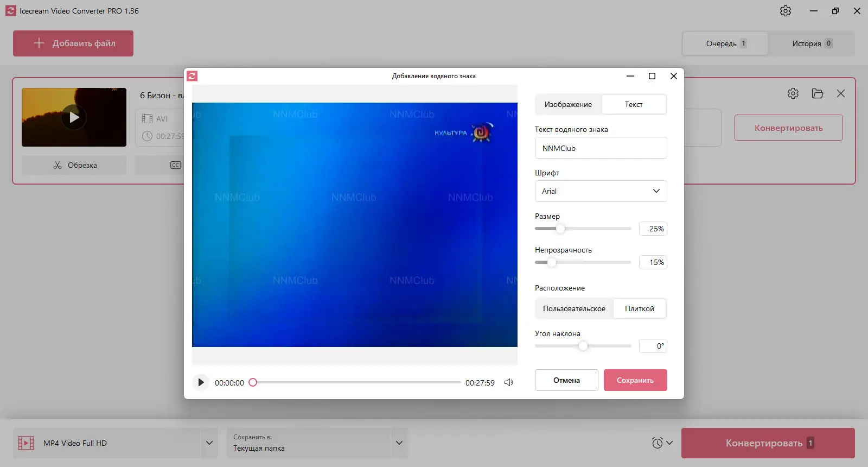
Task: Maximize the watermark dialog window
Action: [x=652, y=76]
